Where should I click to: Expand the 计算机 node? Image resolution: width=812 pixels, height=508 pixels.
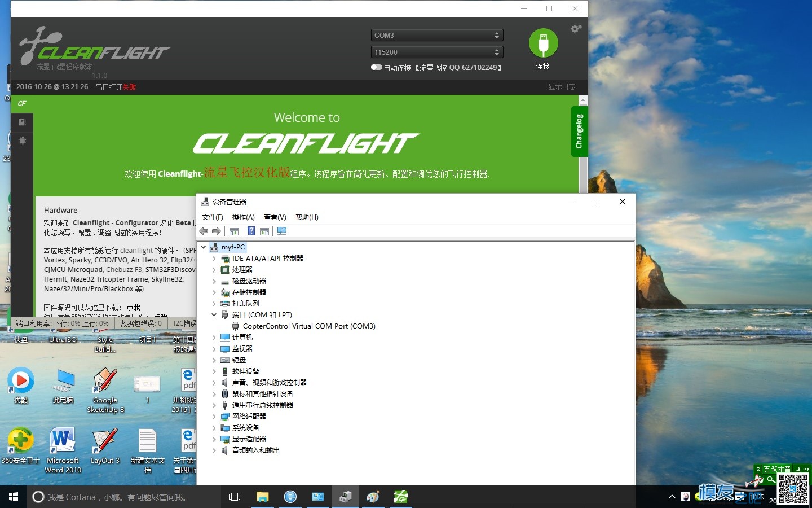coord(214,338)
